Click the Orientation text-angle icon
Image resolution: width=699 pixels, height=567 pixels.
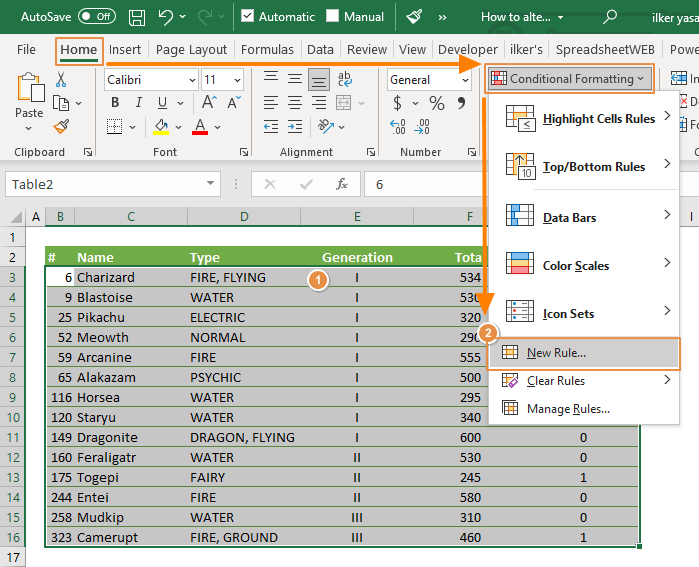(326, 127)
